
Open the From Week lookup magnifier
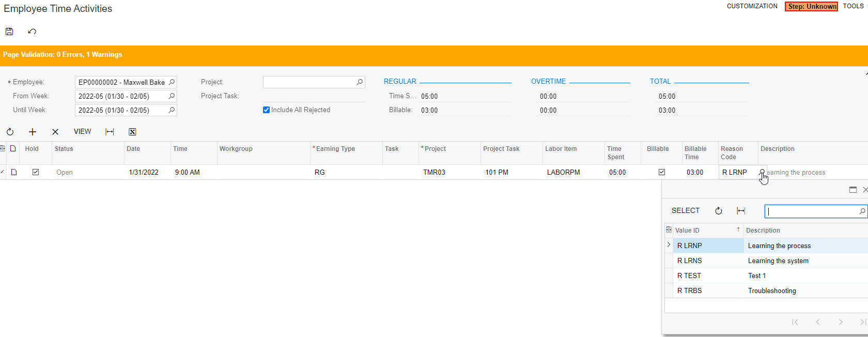click(172, 96)
